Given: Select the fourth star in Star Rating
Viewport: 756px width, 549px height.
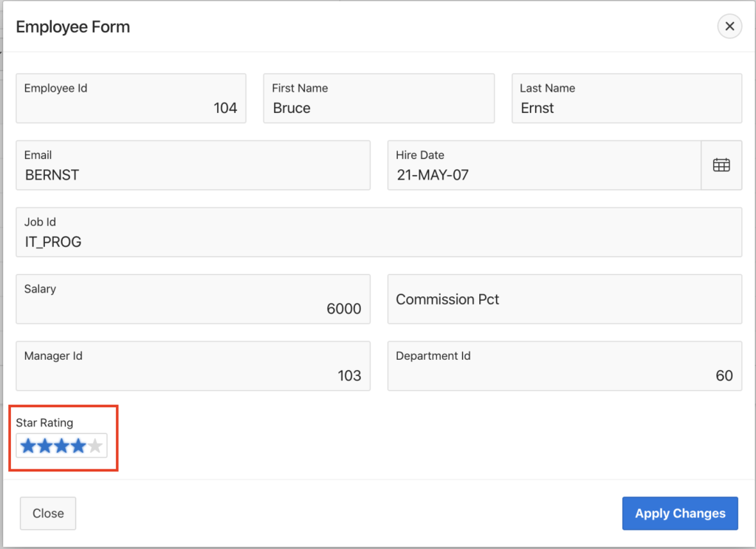Looking at the screenshot, I should [x=78, y=446].
